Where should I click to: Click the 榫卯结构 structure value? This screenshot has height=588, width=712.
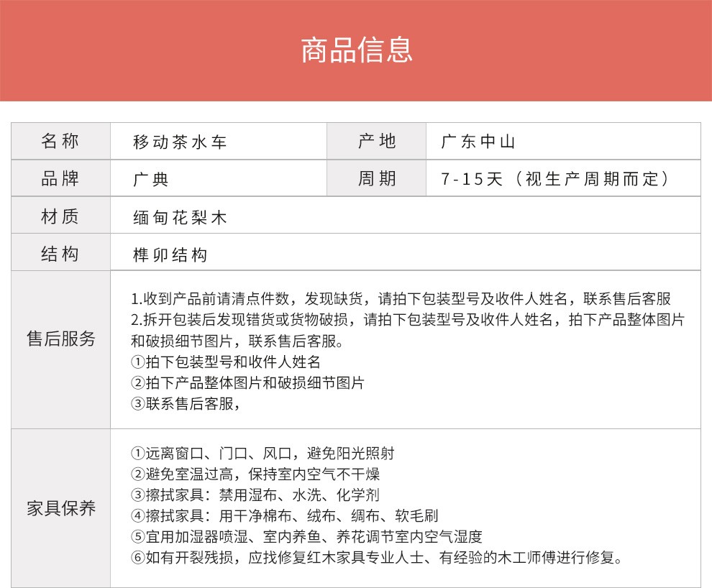tap(170, 254)
